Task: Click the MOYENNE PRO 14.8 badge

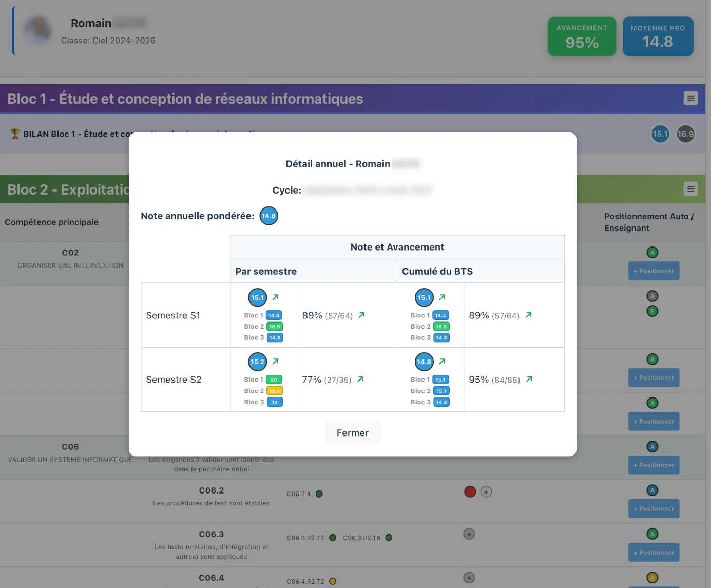Action: click(658, 36)
